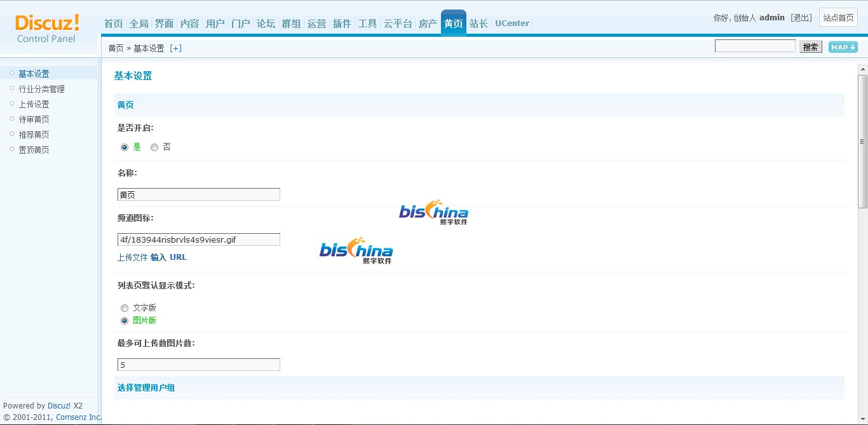Switch to the 内容 menu

pyautogui.click(x=190, y=24)
